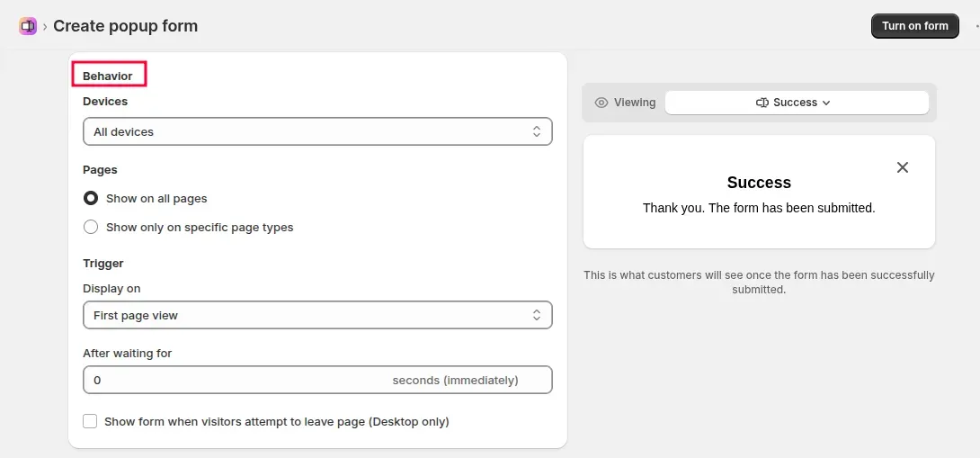
Task: Open the All devices dropdown
Action: coord(317,131)
